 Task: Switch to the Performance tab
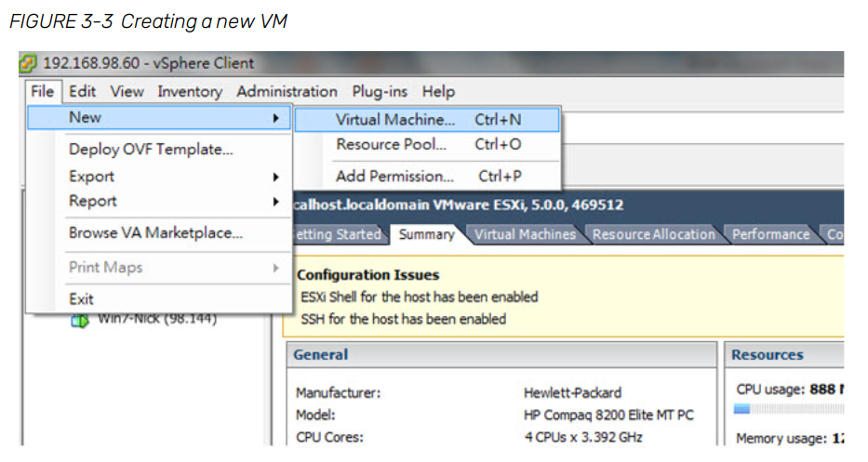(x=770, y=234)
